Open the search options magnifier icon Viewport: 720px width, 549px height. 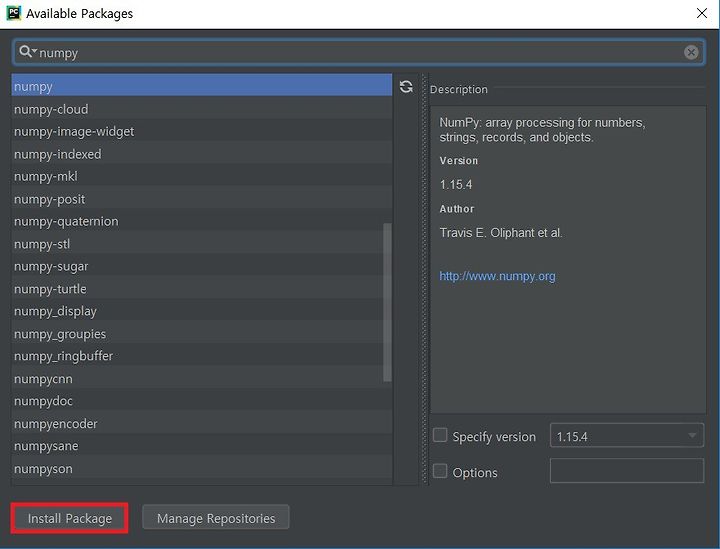point(27,51)
